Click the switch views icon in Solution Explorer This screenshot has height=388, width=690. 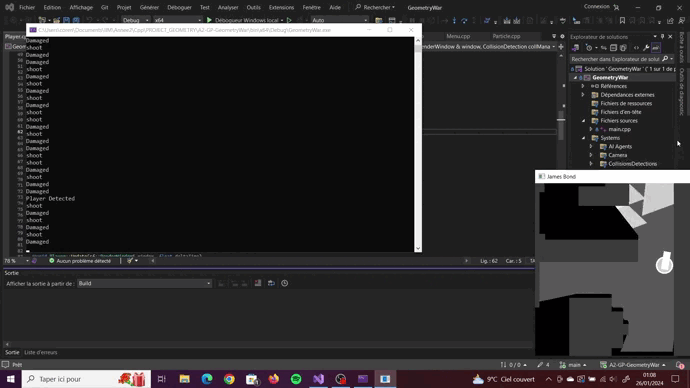(576, 48)
